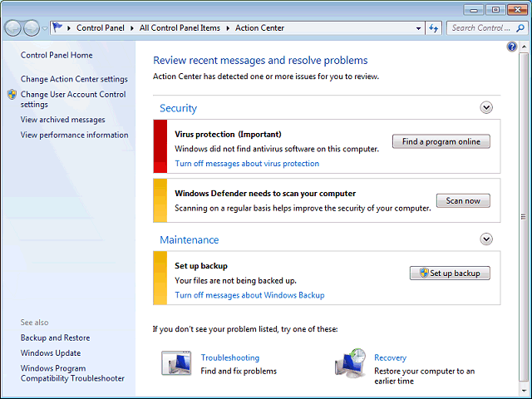This screenshot has height=399, width=532.
Task: Click the Forward navigation arrow
Action: (x=32, y=28)
